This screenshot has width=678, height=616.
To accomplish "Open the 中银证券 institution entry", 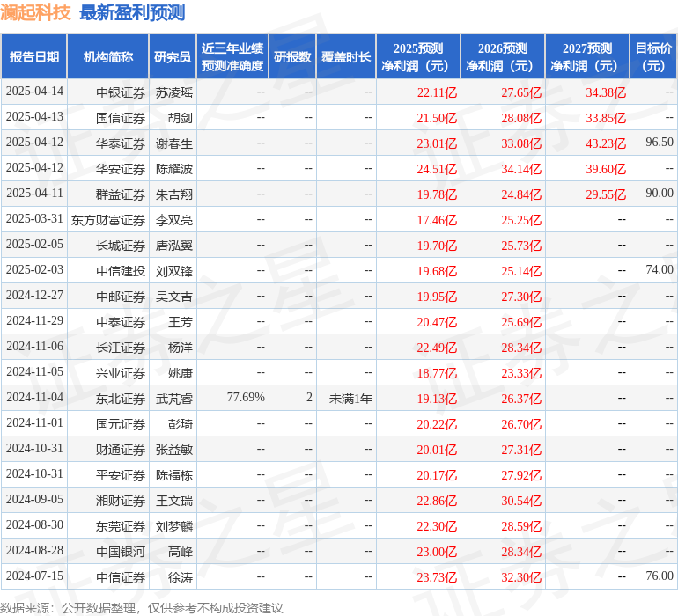I will click(x=120, y=92).
